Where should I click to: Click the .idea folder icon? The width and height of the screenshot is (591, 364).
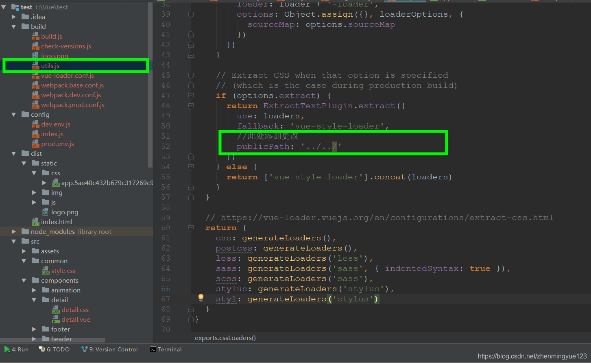point(25,17)
